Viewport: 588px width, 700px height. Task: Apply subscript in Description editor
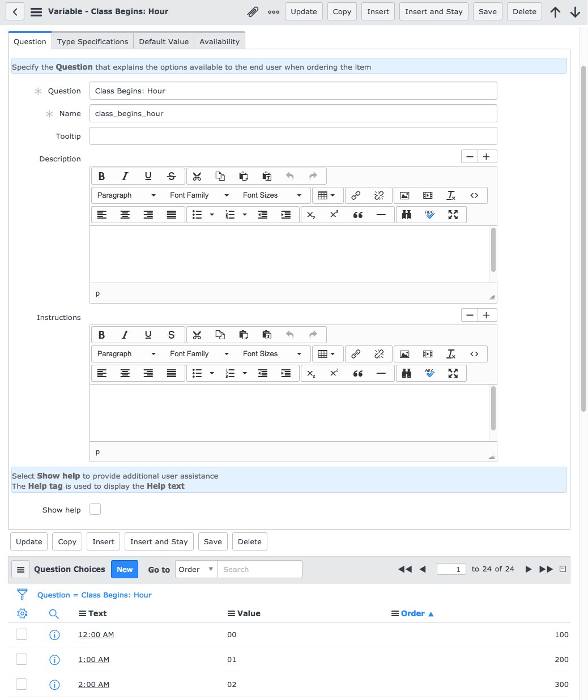[x=312, y=215]
